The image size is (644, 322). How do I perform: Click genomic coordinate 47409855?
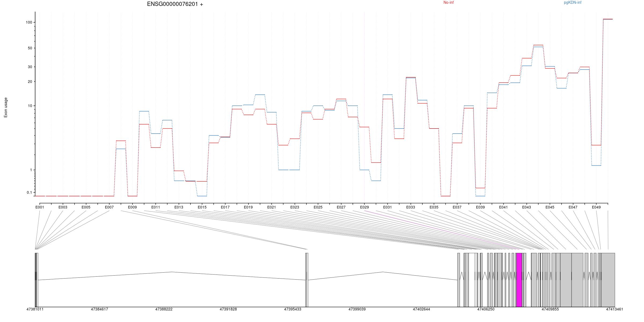click(550, 309)
